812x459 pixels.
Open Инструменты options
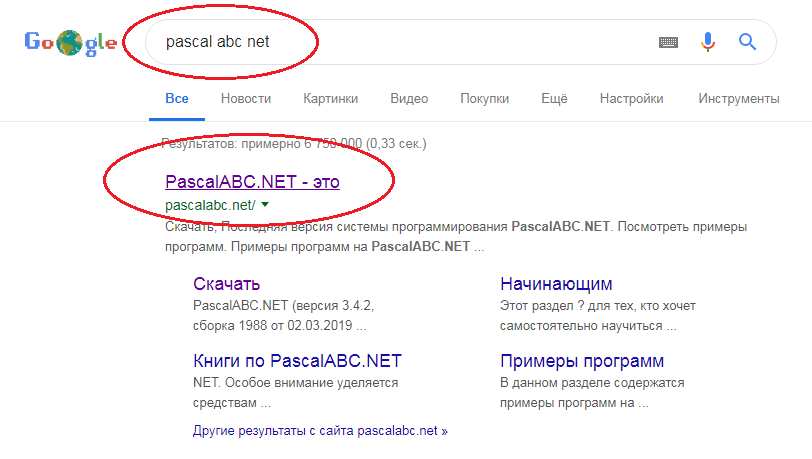pos(738,98)
